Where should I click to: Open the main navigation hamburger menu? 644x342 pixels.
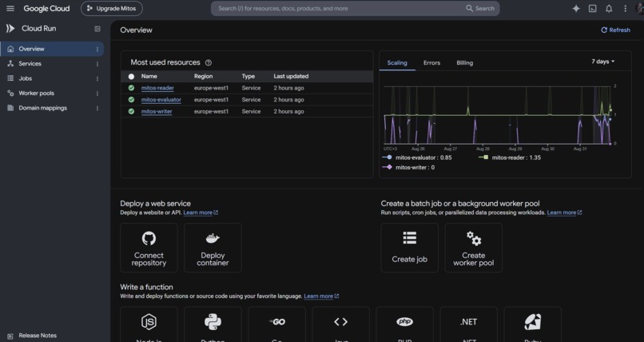(10, 8)
